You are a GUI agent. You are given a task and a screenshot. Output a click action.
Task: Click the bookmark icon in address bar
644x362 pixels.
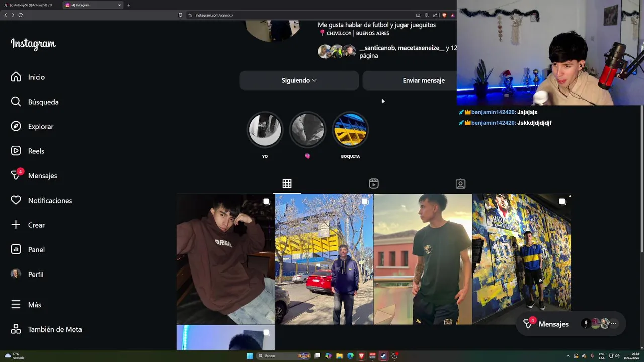click(x=180, y=15)
